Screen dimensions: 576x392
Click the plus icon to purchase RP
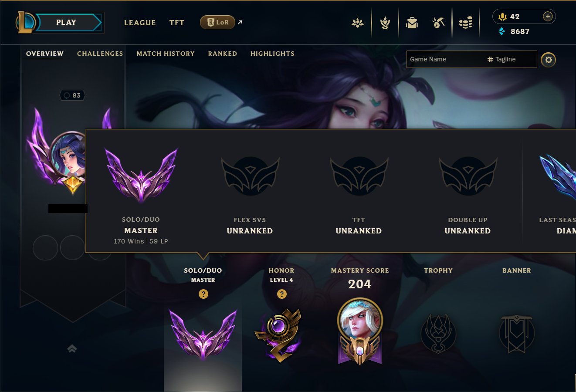click(x=548, y=17)
